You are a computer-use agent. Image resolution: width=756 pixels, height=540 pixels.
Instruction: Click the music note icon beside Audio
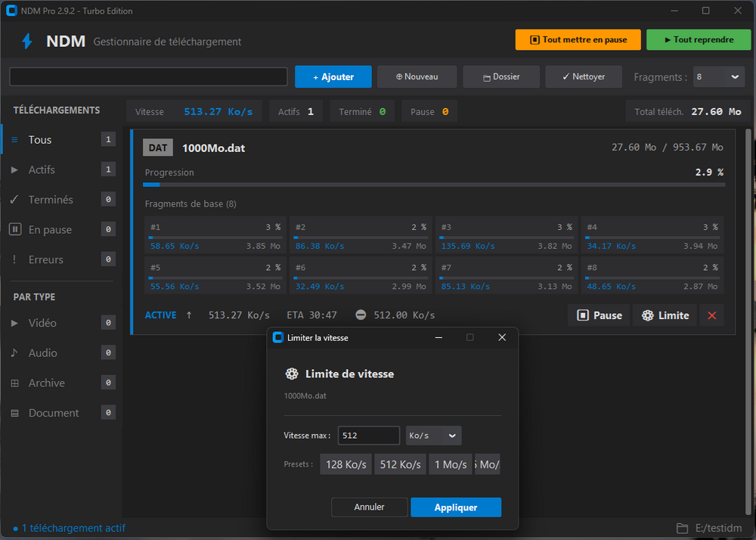pos(14,352)
